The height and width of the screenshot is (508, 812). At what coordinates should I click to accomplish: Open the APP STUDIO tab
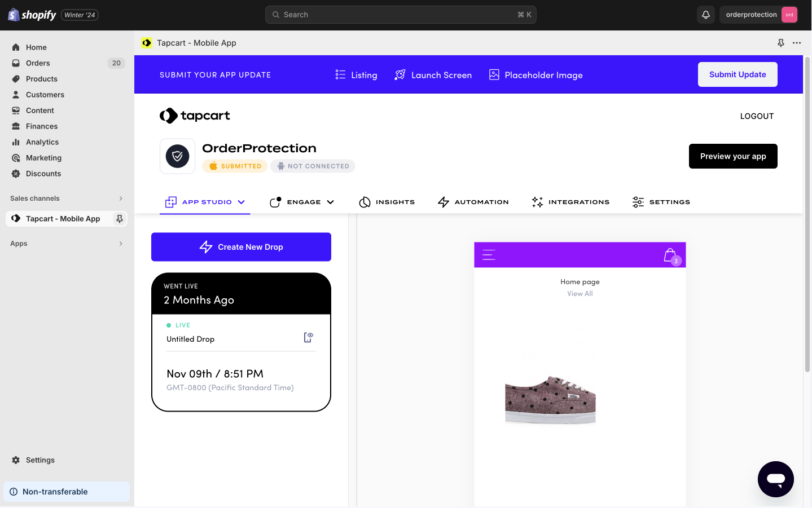pos(205,202)
